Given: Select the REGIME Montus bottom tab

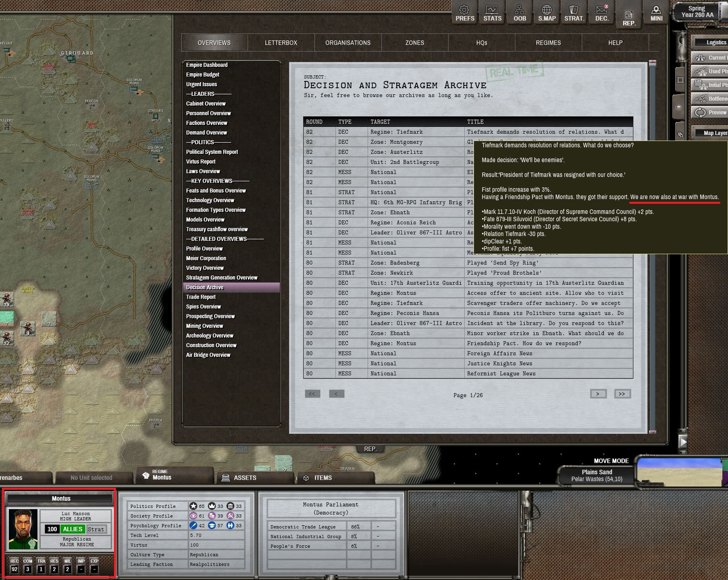Looking at the screenshot, I should tap(175, 475).
